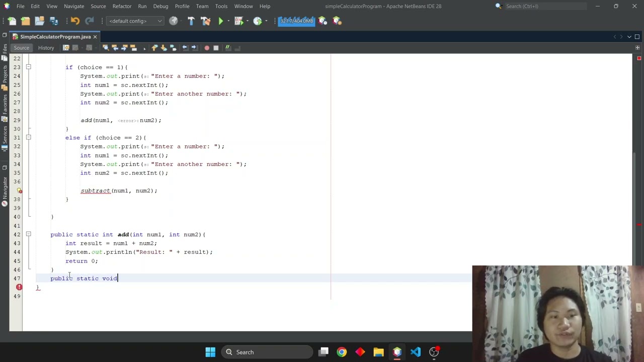Image resolution: width=644 pixels, height=362 pixels.
Task: Open the editor documents list dropdown
Action: [x=629, y=37]
